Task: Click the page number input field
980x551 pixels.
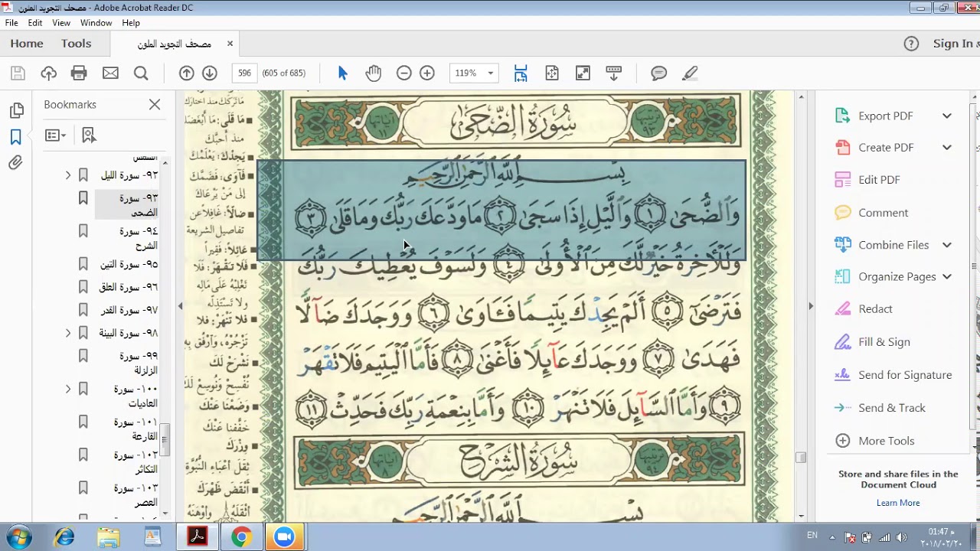Action: [244, 73]
